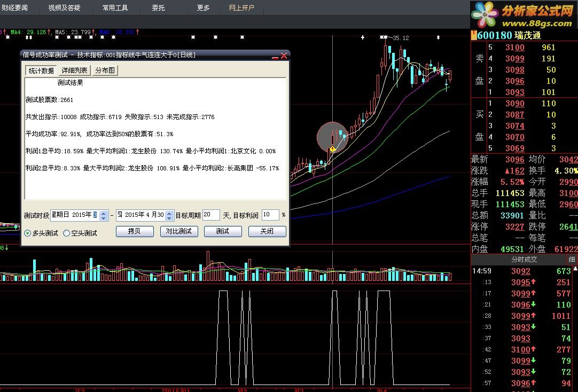
Task: Click the 細 detail button beside 分时成交
Action: pos(572,260)
